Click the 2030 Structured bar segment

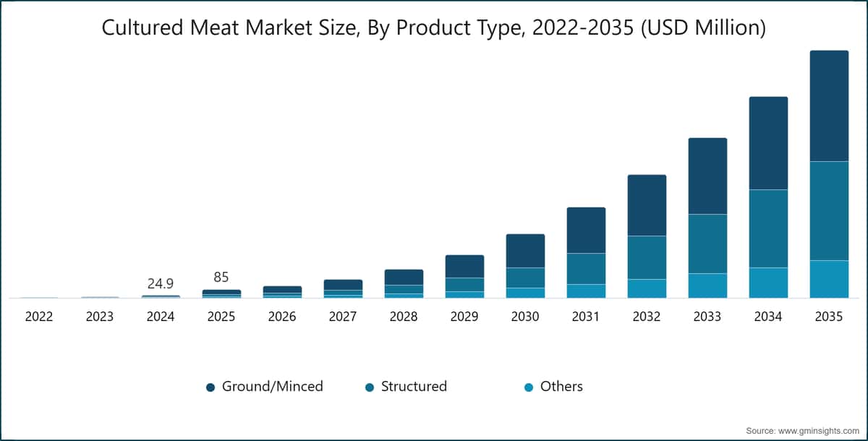coord(525,278)
